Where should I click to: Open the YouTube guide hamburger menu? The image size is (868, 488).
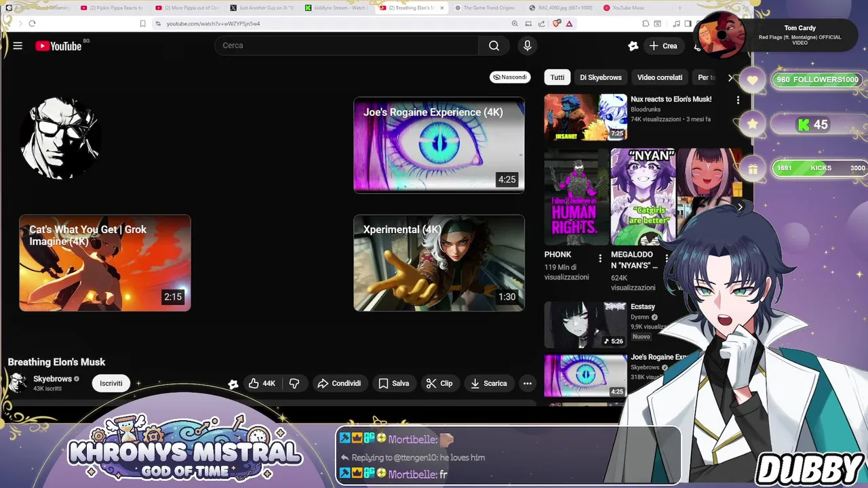tap(18, 45)
